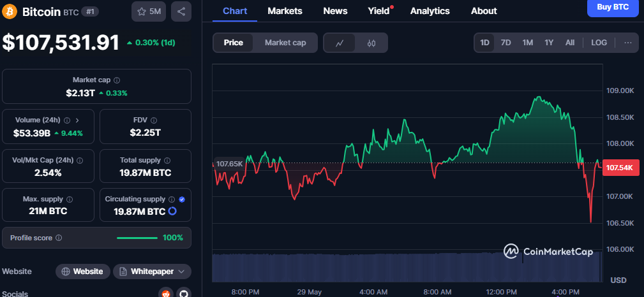
Task: Click the 107.65K opening price label
Action: coord(229,164)
